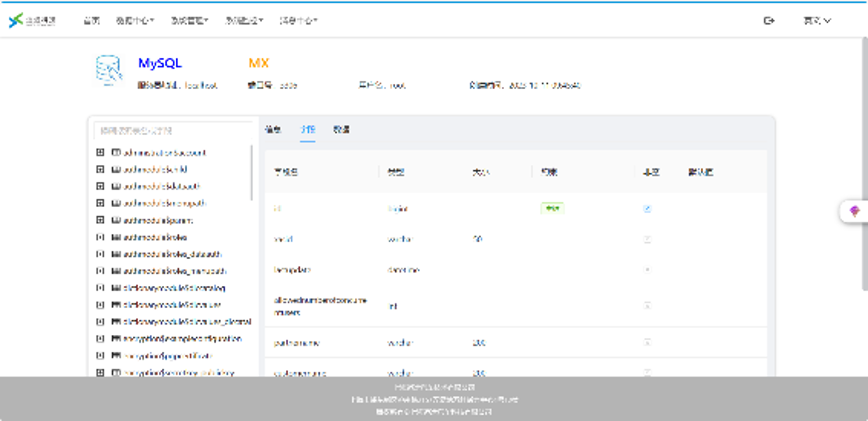Image resolution: width=868 pixels, height=421 pixels.
Task: Click the constraint column header
Action: (549, 172)
